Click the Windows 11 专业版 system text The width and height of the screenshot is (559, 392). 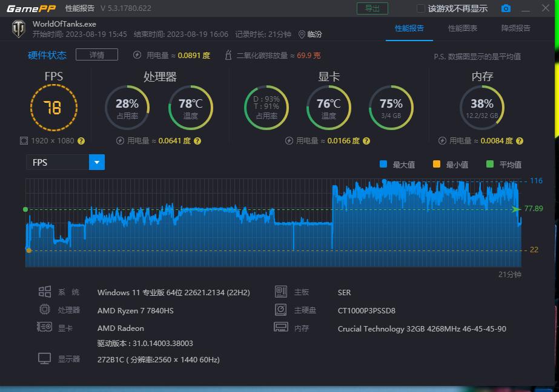174,292
